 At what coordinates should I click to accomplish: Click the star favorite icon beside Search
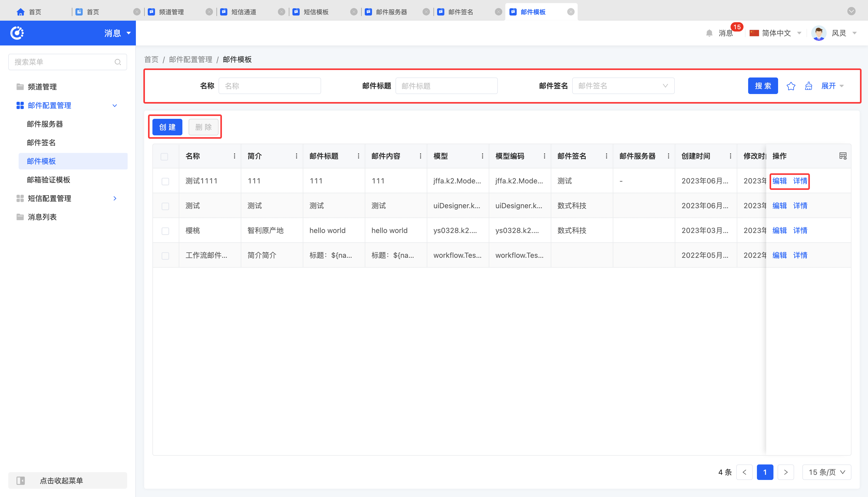click(791, 86)
